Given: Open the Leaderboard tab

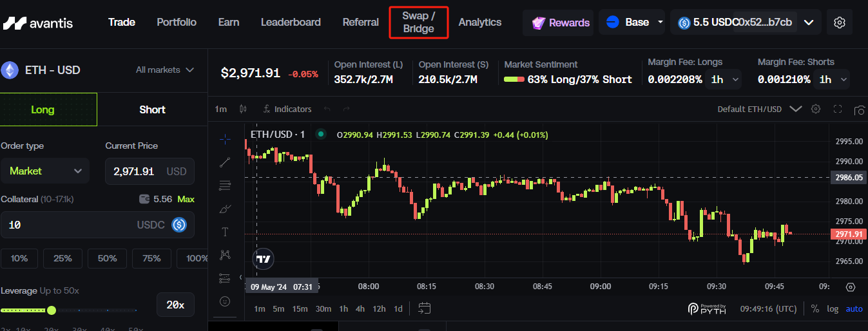Looking at the screenshot, I should click(x=291, y=23).
